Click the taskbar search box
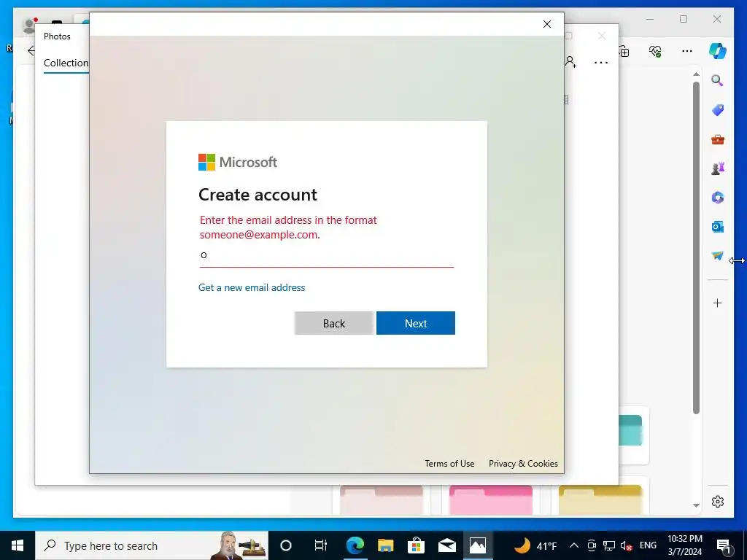 [152, 545]
